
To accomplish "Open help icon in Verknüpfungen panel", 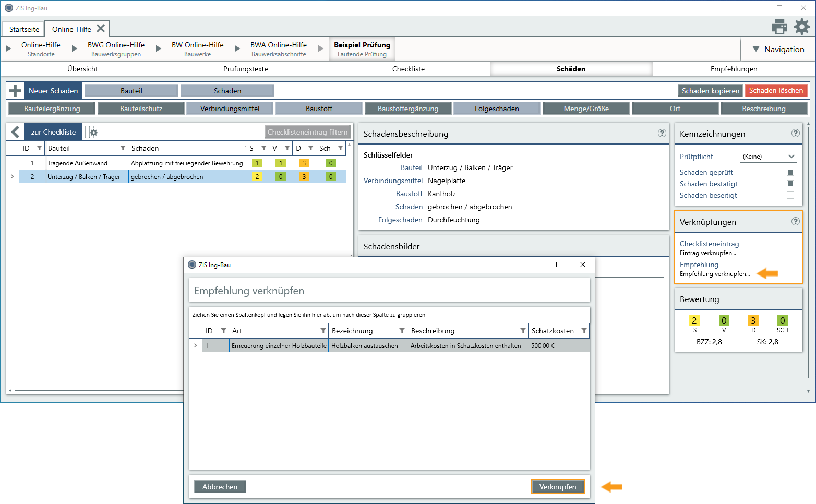I will [x=795, y=221].
